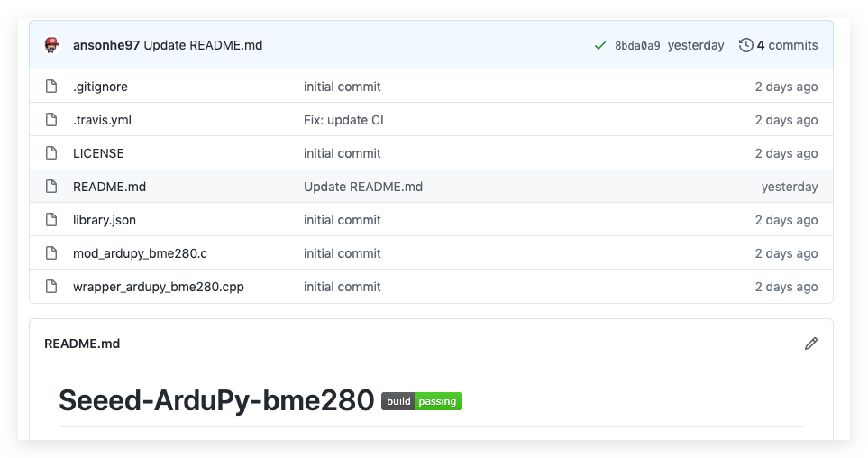Screen dimensions: 868x458
Task: Click the file icon beside .travis.yml
Action: click(52, 120)
